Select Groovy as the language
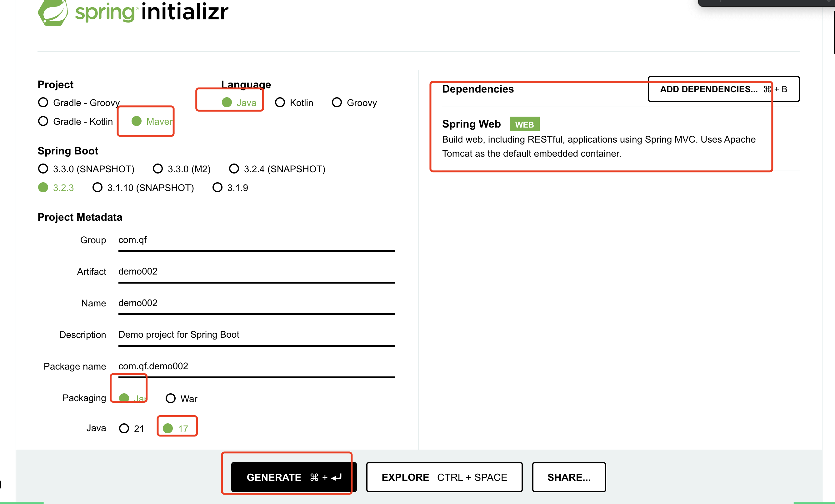 pyautogui.click(x=337, y=102)
